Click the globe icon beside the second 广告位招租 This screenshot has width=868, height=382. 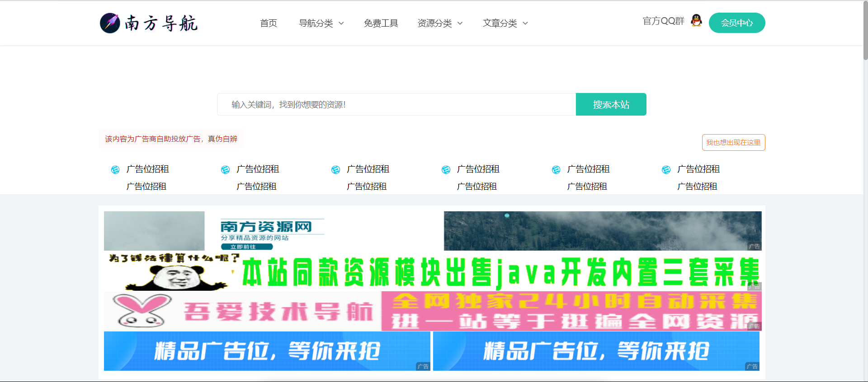coord(226,170)
